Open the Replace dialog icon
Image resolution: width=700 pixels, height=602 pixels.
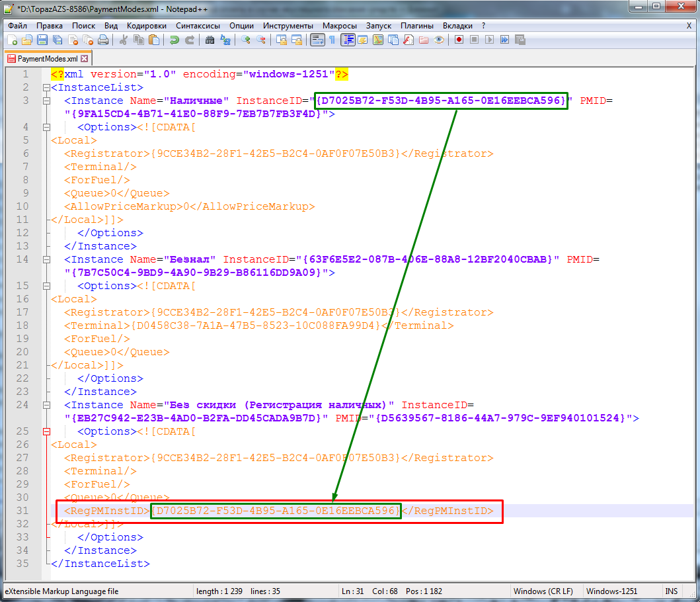coord(225,40)
